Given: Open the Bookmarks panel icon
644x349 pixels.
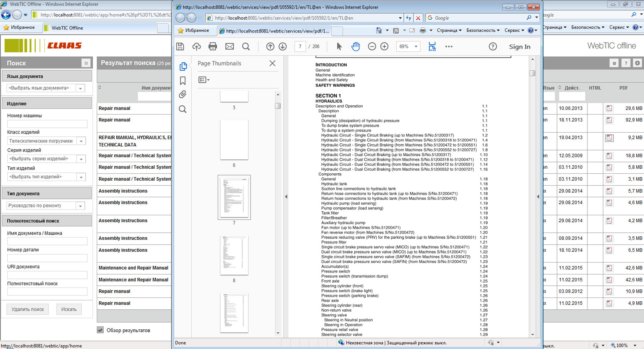Looking at the screenshot, I should click(183, 80).
